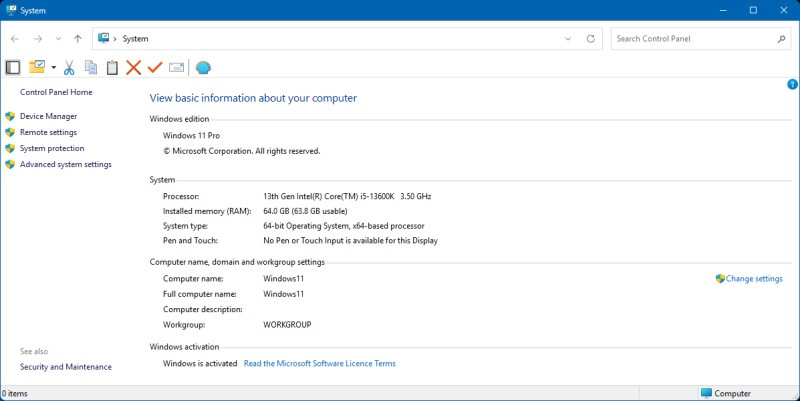Expand the Folder Options dropdown arrow
Image resolution: width=800 pixels, height=401 pixels.
pyautogui.click(x=54, y=67)
